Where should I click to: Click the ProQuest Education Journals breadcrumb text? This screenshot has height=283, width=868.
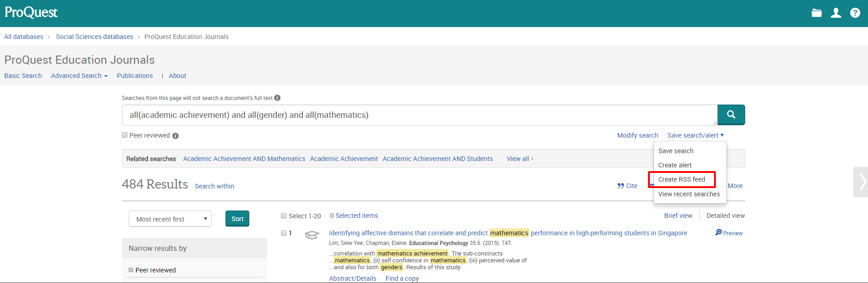[x=187, y=37]
